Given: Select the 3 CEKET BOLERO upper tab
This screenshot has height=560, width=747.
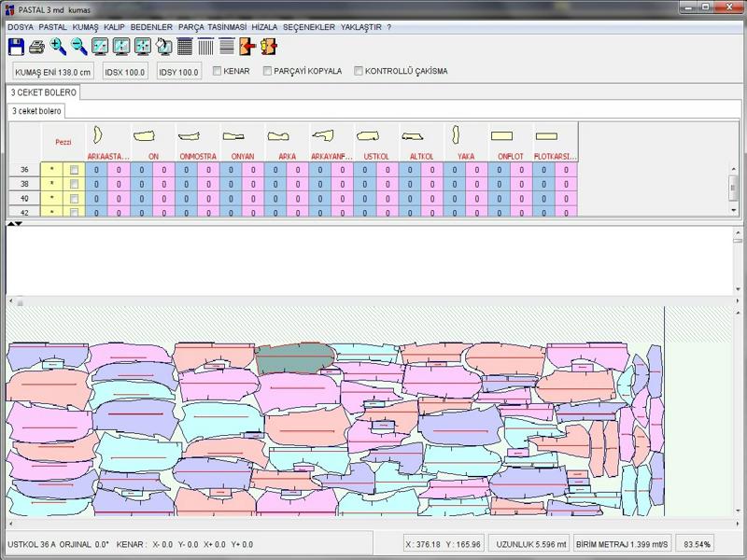Looking at the screenshot, I should [x=43, y=92].
